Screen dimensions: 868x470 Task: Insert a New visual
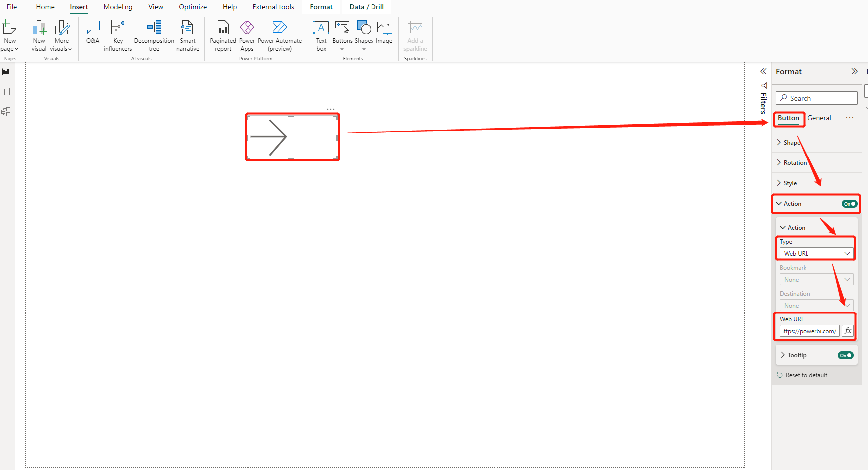click(39, 36)
